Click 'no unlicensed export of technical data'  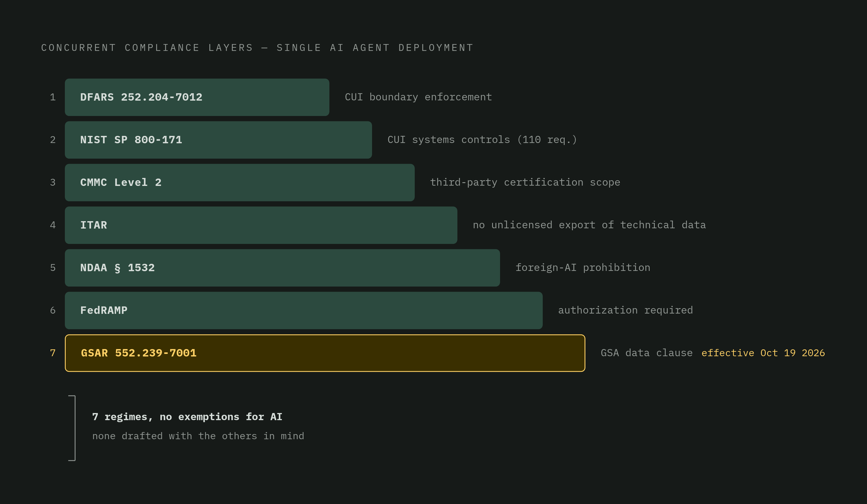tap(589, 225)
